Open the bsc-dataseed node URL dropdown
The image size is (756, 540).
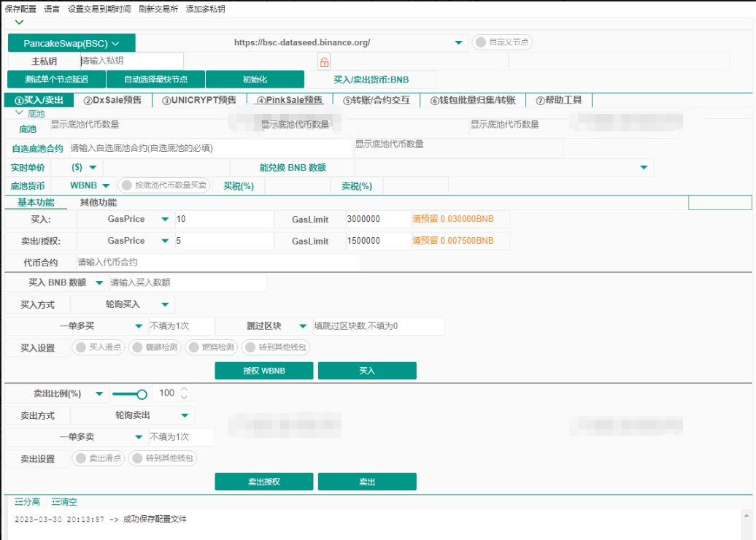click(x=458, y=42)
